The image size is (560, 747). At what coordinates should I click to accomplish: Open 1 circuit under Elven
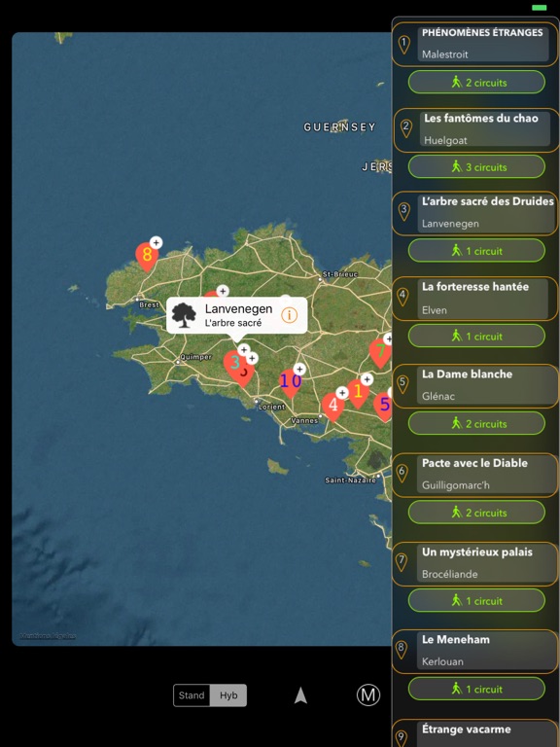click(476, 336)
